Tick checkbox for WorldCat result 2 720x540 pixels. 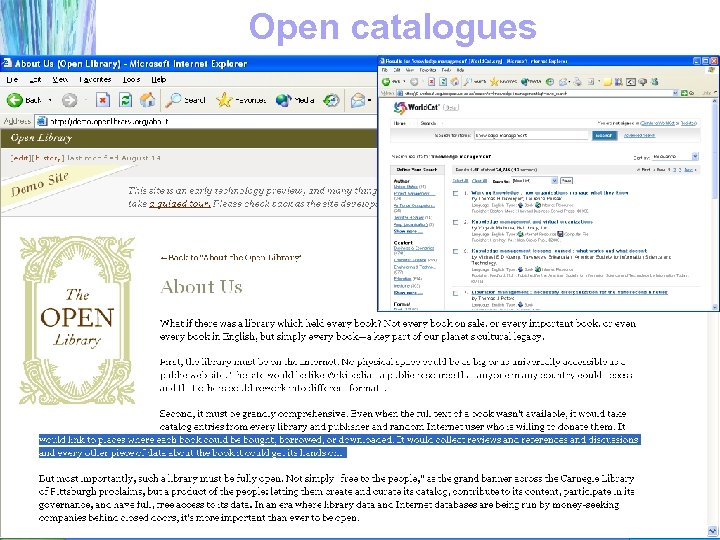pos(455,222)
